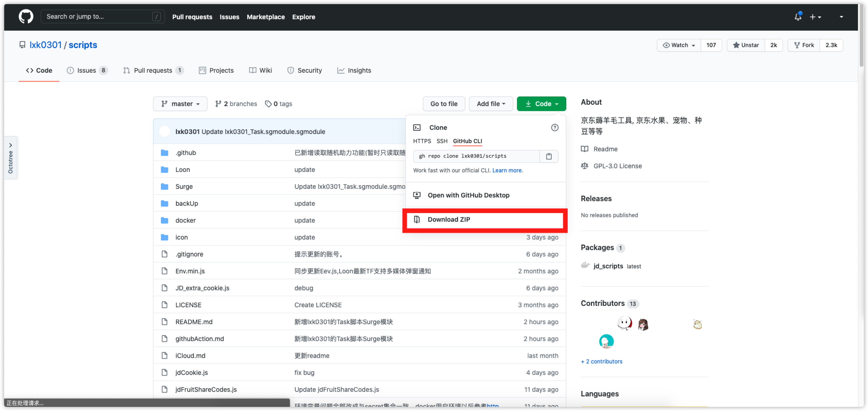The width and height of the screenshot is (868, 411).
Task: Open the notifications bell
Action: 798,16
